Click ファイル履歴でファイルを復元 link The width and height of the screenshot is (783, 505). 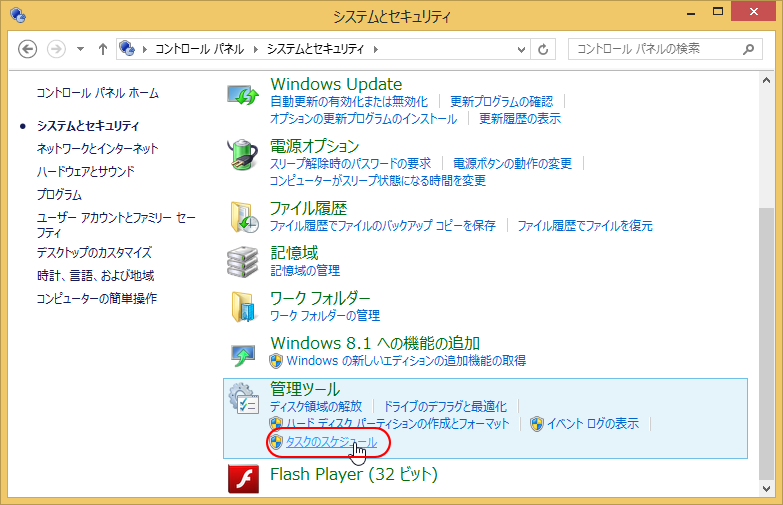click(x=585, y=226)
